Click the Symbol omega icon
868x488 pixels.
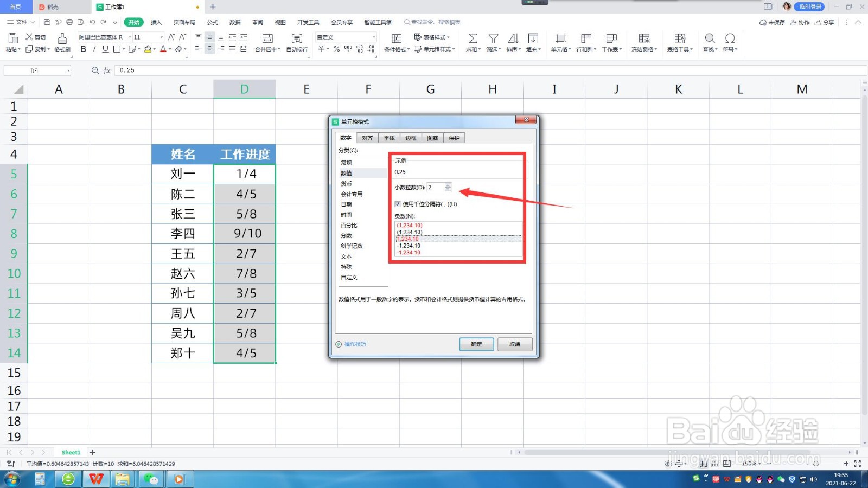click(730, 38)
